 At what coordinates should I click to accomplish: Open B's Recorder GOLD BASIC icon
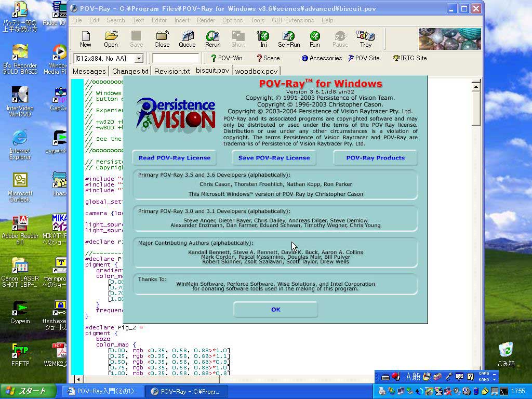[x=20, y=59]
